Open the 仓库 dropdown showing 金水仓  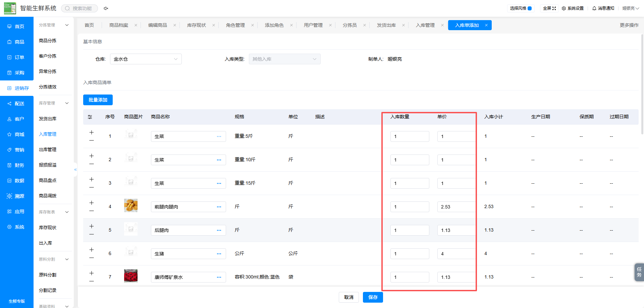point(146,59)
